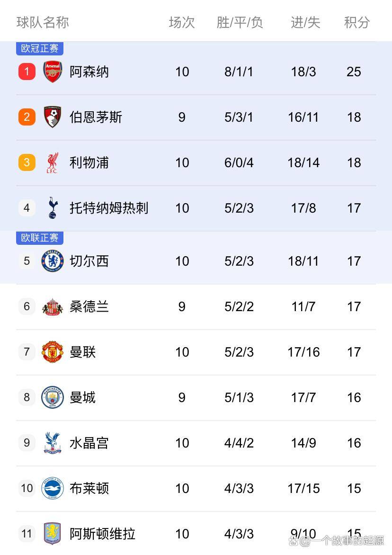Select the 欧冠正赛 zone label
The width and height of the screenshot is (392, 555).
pos(40,48)
